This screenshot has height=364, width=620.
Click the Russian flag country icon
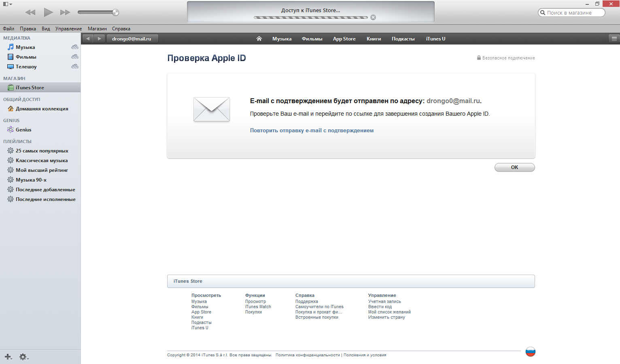coord(530,352)
